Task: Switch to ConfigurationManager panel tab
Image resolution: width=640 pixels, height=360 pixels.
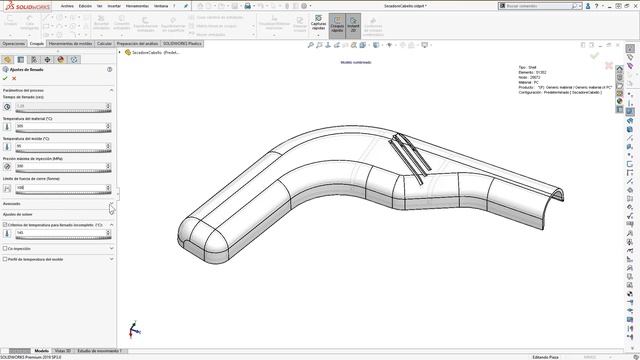Action: 34,60
